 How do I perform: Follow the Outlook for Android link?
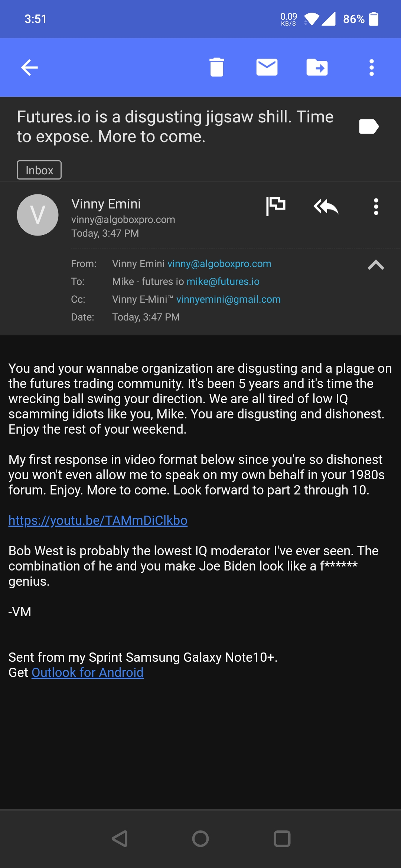[88, 673]
